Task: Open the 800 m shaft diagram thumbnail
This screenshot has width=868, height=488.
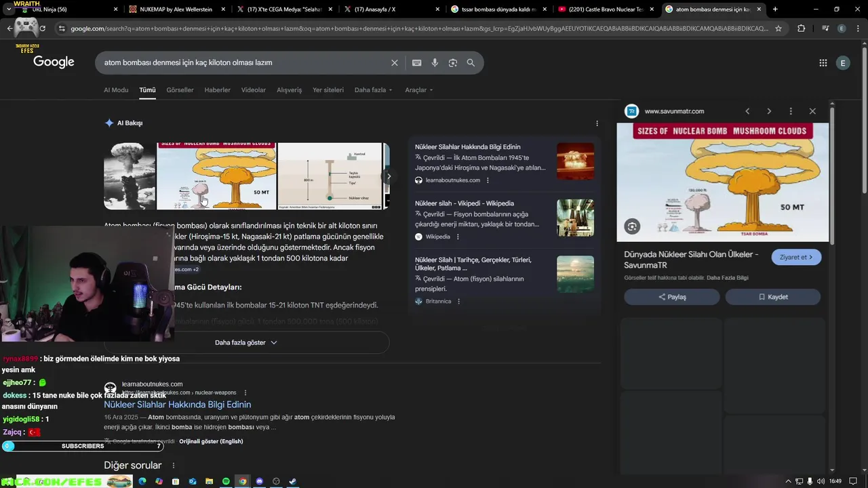Action: click(x=330, y=176)
